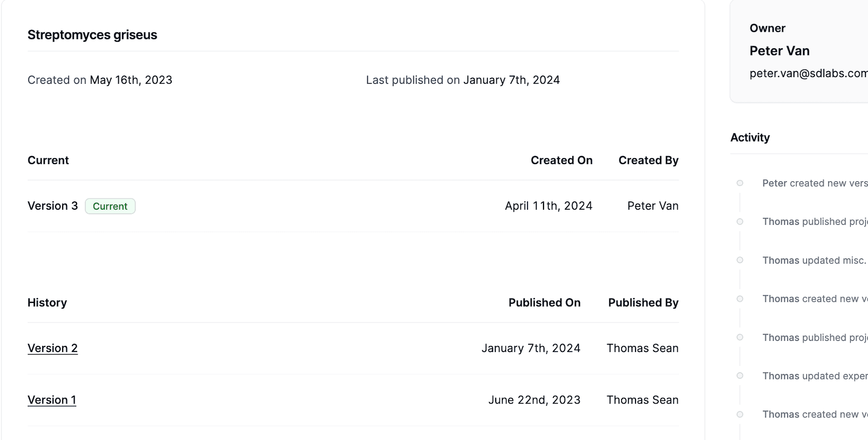Click the owner name Peter Van in Owner card
The height and width of the screenshot is (440, 868).
(x=780, y=51)
